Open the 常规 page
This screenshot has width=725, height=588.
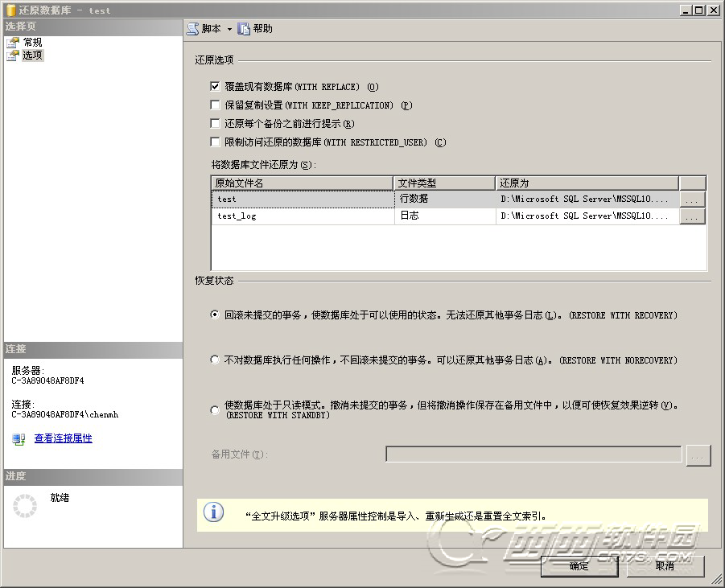32,43
